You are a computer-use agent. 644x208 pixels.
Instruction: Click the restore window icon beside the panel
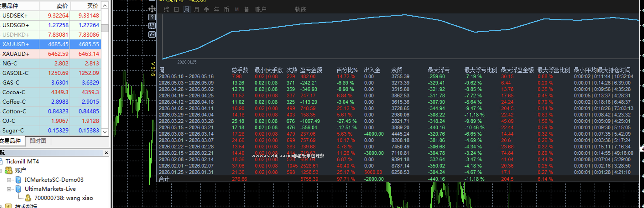152,34
